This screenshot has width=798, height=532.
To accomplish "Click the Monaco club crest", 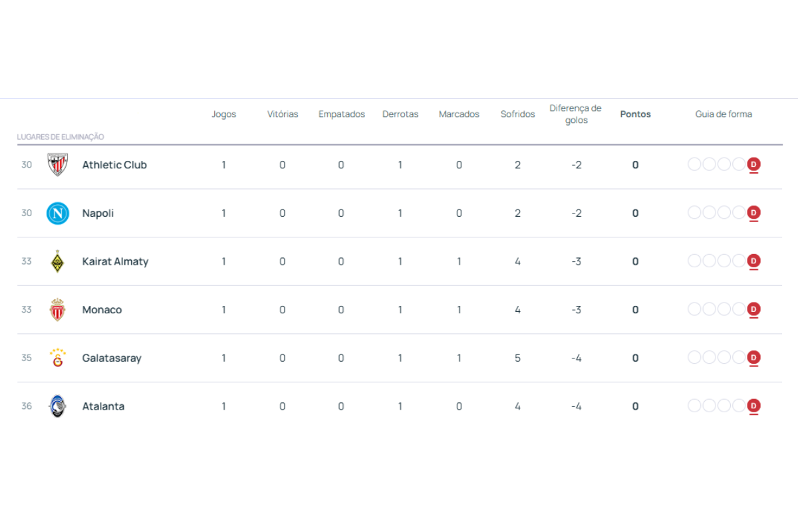I will 58,310.
